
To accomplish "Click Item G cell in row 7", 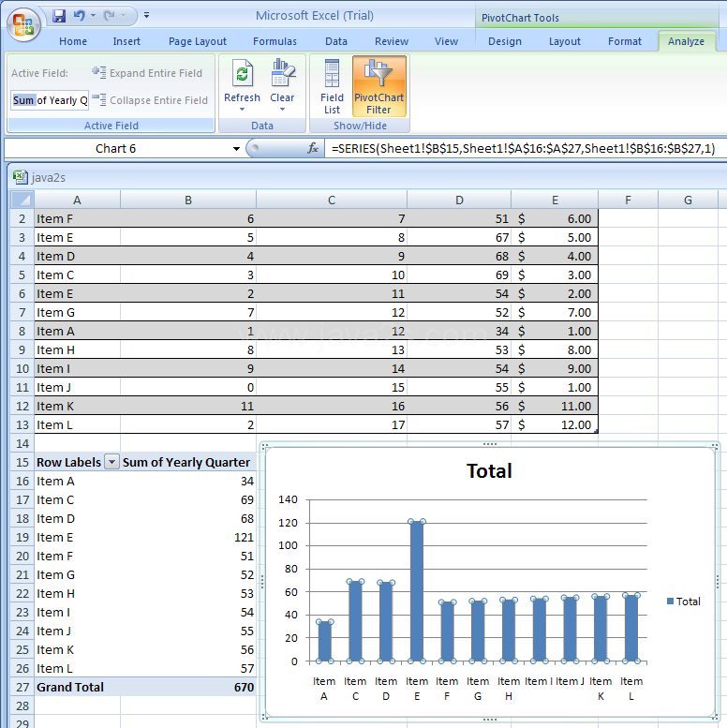I will pyautogui.click(x=77, y=312).
